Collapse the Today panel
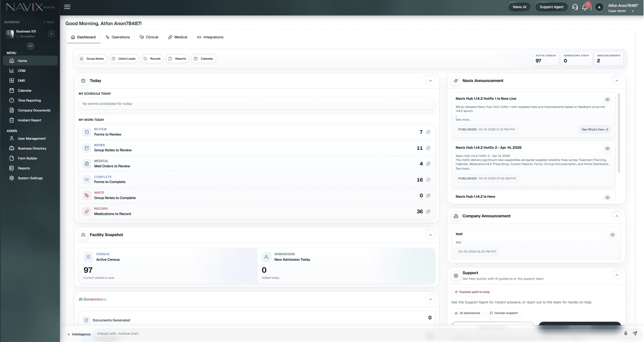 pos(431,81)
